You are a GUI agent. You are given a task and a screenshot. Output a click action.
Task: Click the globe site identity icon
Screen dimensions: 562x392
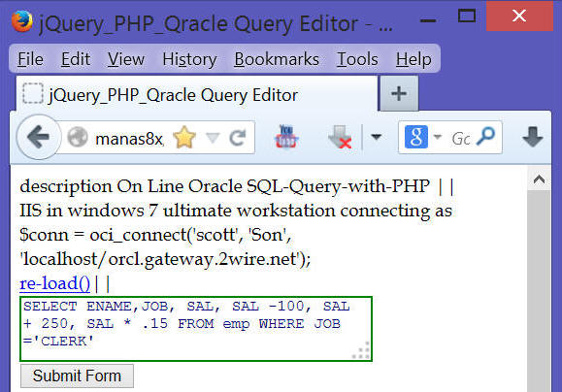click(78, 137)
